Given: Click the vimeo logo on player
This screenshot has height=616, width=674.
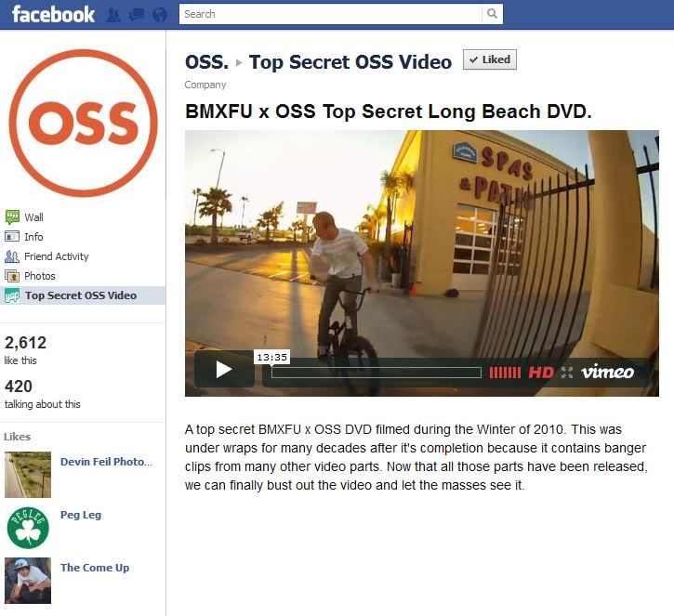Looking at the screenshot, I should point(607,372).
